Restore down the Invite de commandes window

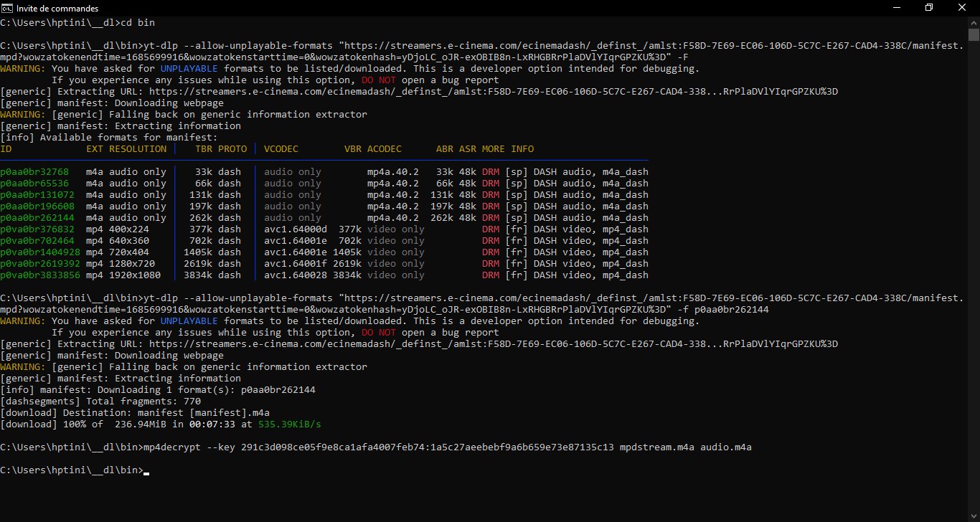929,7
